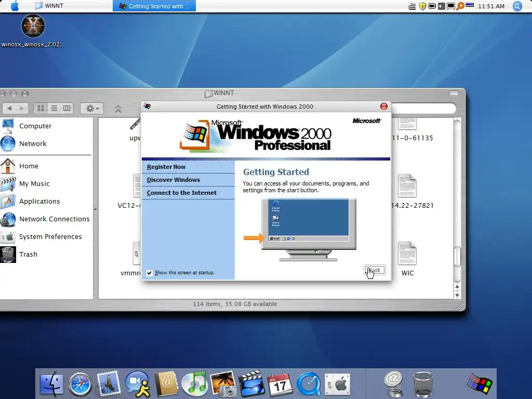Click the WINNT toolbar toggle pill button

454,93
